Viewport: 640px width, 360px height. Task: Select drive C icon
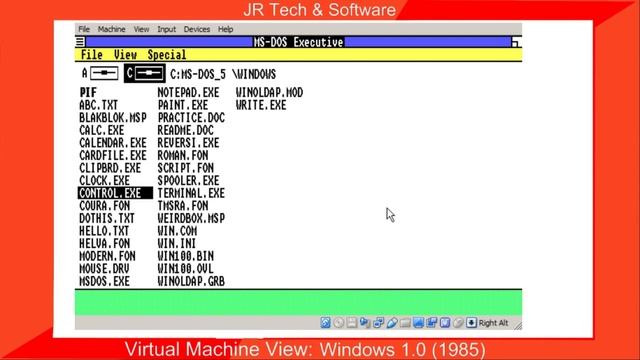(144, 73)
